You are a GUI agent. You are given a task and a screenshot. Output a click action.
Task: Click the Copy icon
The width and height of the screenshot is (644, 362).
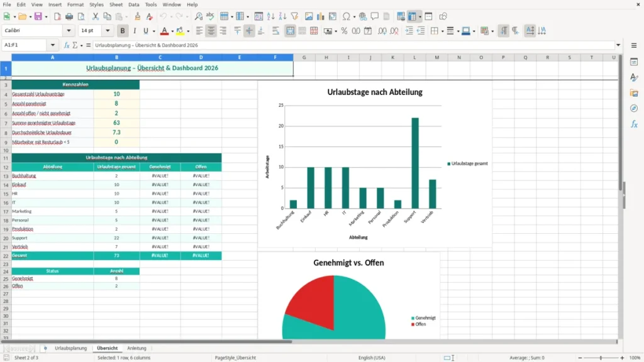107,16
